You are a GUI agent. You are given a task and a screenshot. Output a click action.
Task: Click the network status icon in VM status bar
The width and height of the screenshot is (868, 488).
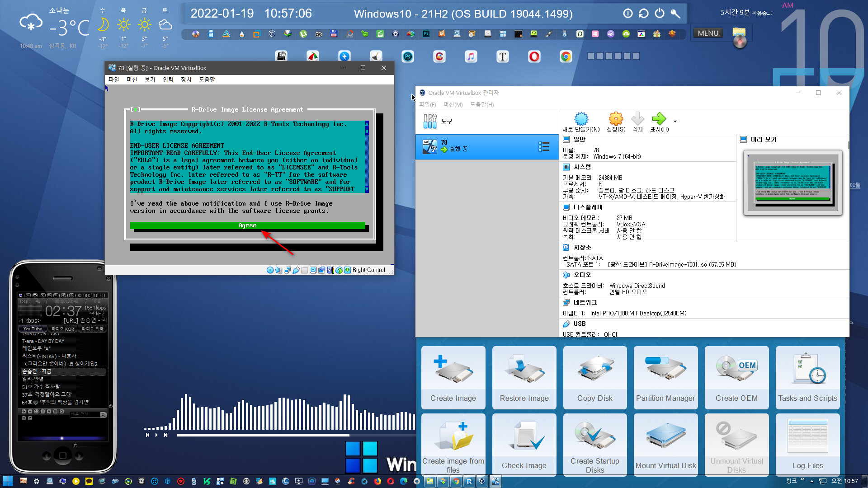point(287,270)
